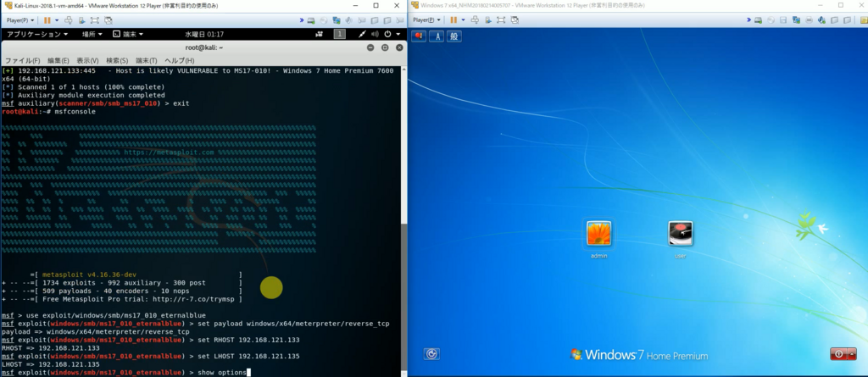Open the 端末 app menu in Kali top bar
Viewport: 868px width, 377px height.
[x=128, y=34]
